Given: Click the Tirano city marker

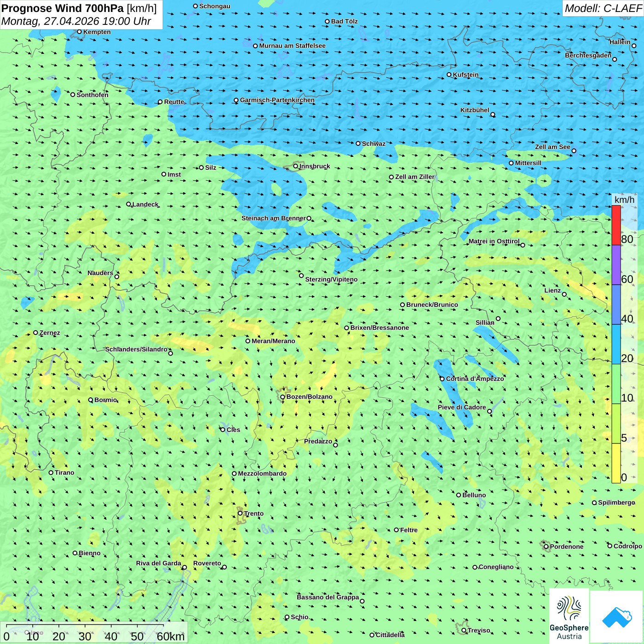Looking at the screenshot, I should 51,472.
